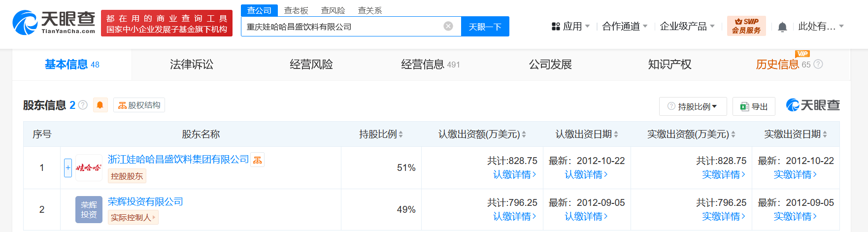Open SVIP 会员服务 badge

click(746, 26)
